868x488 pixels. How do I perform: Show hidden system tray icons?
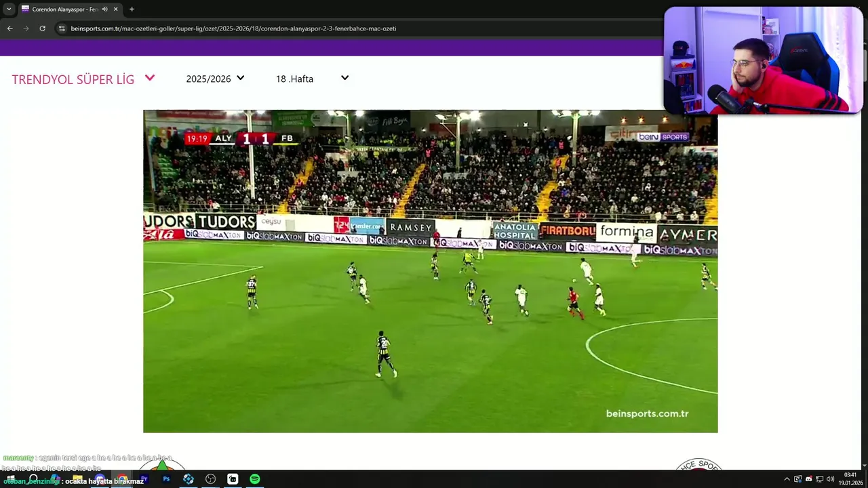787,479
